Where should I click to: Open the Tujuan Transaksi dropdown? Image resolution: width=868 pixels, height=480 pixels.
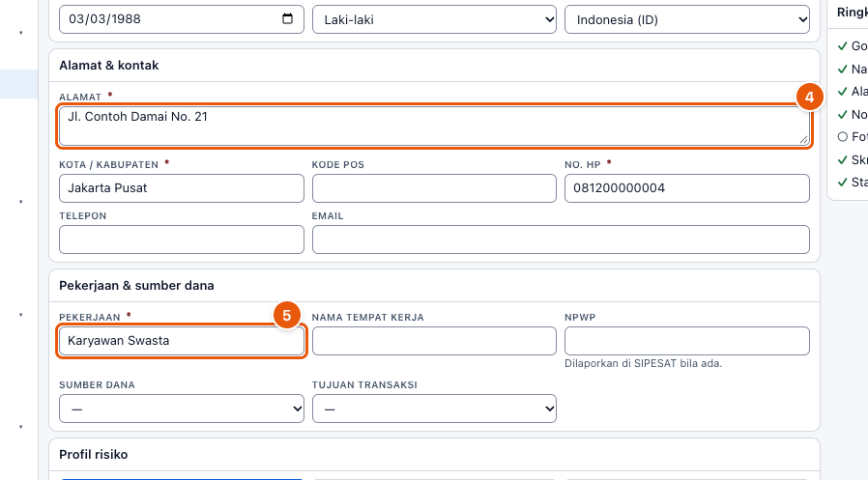click(x=434, y=409)
